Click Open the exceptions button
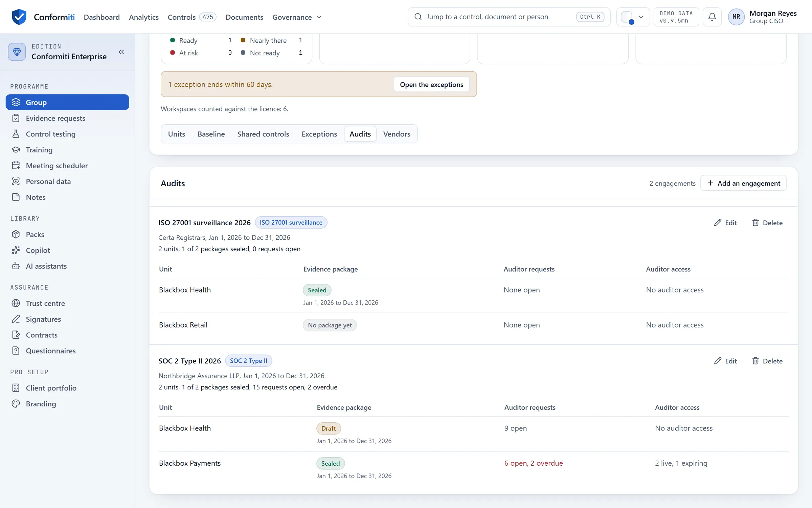The image size is (812, 508). (431, 84)
